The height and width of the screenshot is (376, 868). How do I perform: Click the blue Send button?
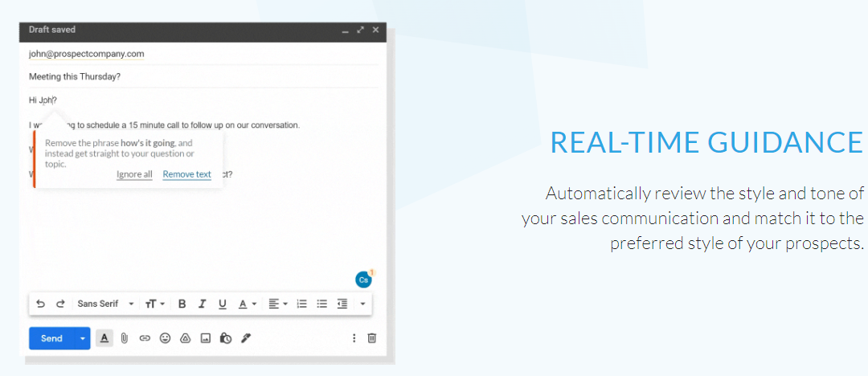click(51, 338)
